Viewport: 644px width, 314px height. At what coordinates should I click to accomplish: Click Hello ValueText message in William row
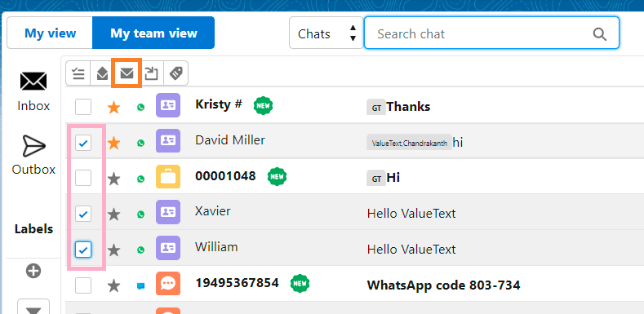pos(411,249)
